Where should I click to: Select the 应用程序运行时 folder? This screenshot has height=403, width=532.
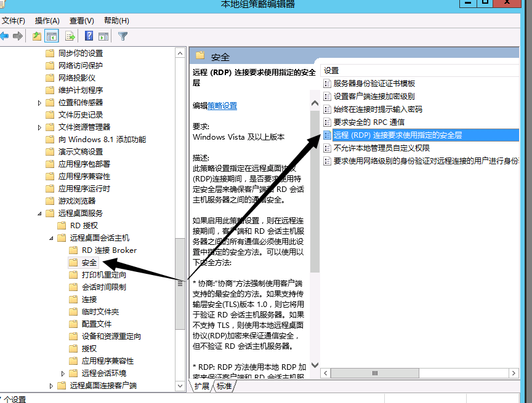(x=78, y=189)
